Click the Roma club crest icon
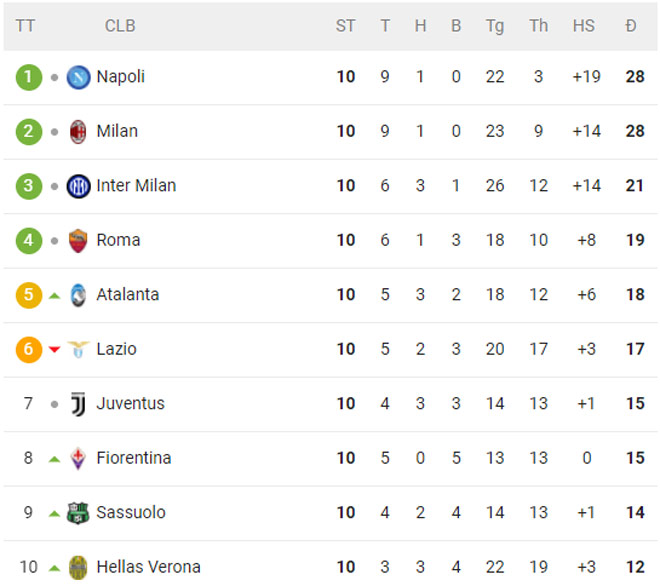The image size is (660, 586). [78, 240]
